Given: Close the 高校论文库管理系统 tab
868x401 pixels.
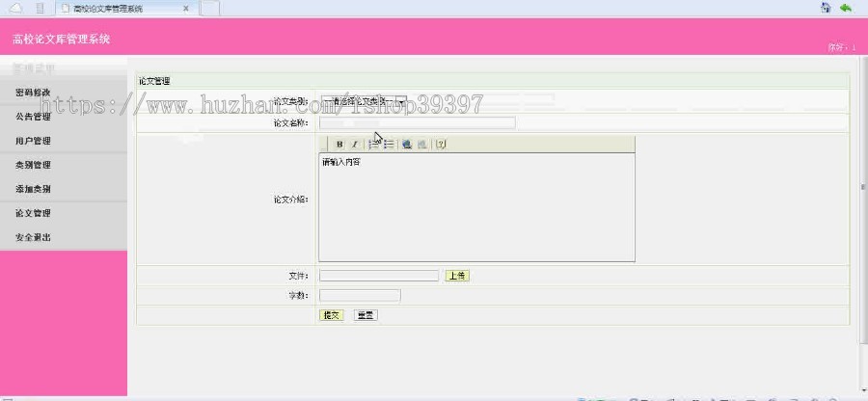Looking at the screenshot, I should coord(186,9).
